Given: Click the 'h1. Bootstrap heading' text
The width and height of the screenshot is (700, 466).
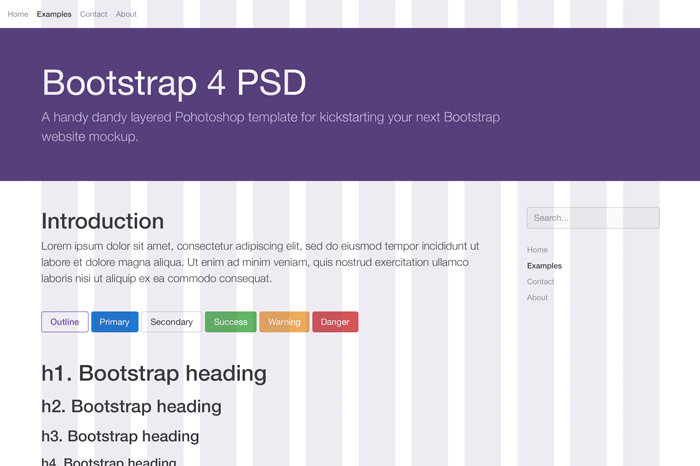Looking at the screenshot, I should (154, 373).
